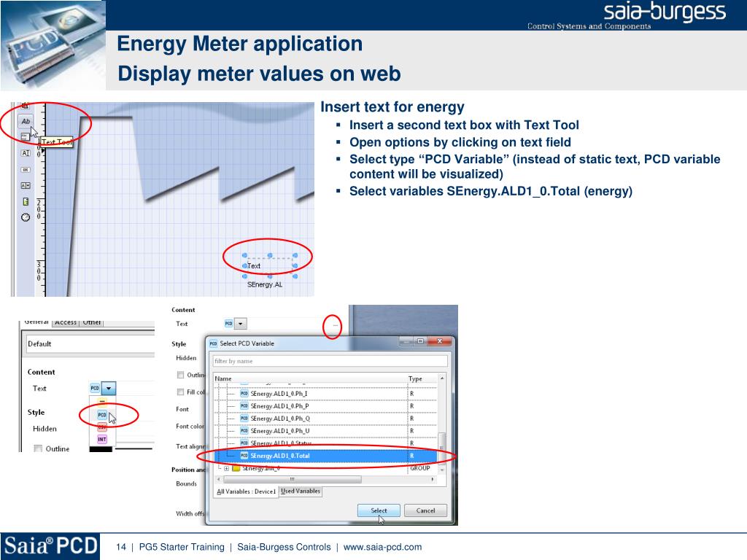Image resolution: width=747 pixels, height=560 pixels.
Task: Click PCD icon of the Ph_I row
Action: click(x=244, y=394)
